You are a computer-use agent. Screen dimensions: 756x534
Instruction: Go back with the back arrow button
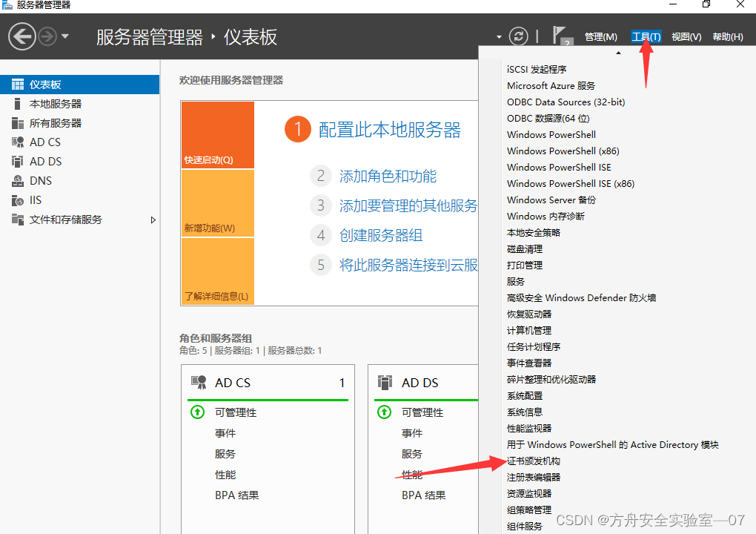(22, 36)
